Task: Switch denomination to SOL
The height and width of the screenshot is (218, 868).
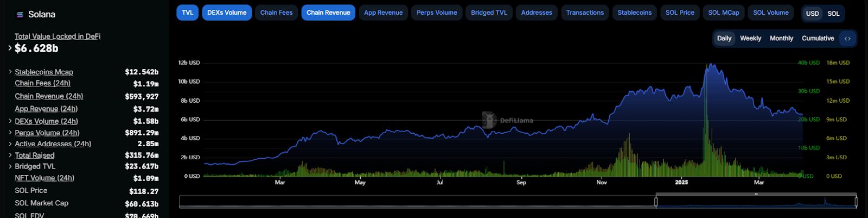Action: click(833, 14)
